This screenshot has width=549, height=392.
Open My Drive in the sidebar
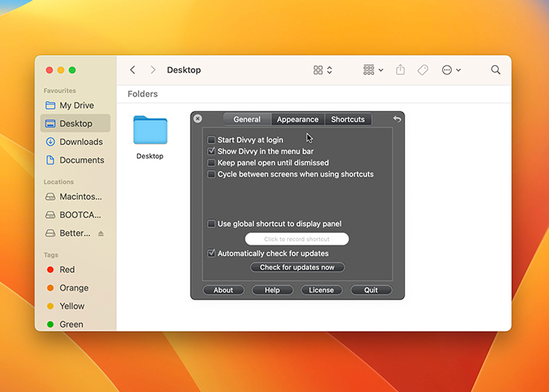coord(75,105)
